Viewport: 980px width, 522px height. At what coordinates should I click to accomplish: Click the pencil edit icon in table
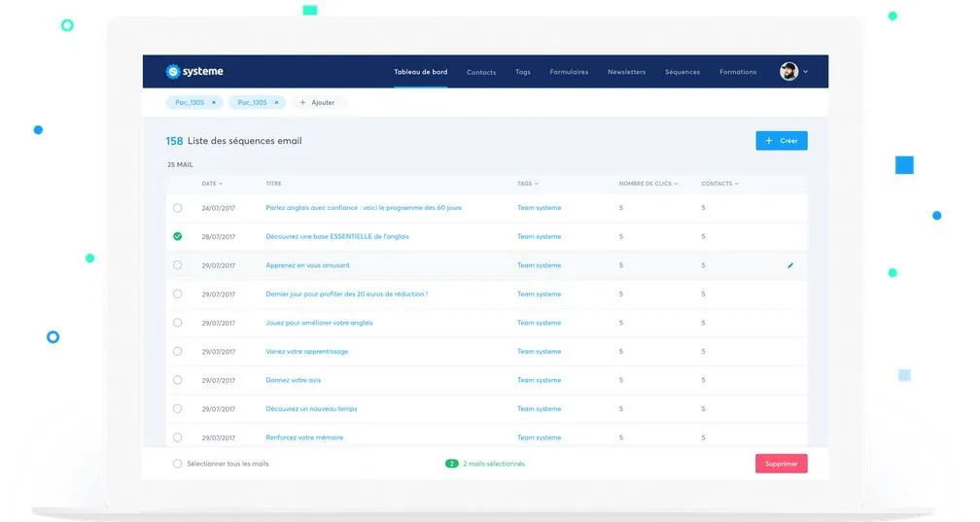790,265
